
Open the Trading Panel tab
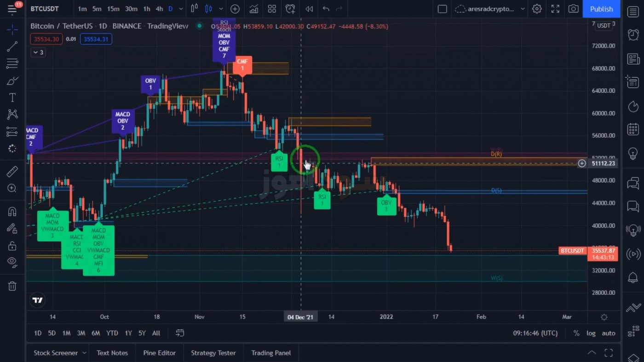(x=271, y=353)
